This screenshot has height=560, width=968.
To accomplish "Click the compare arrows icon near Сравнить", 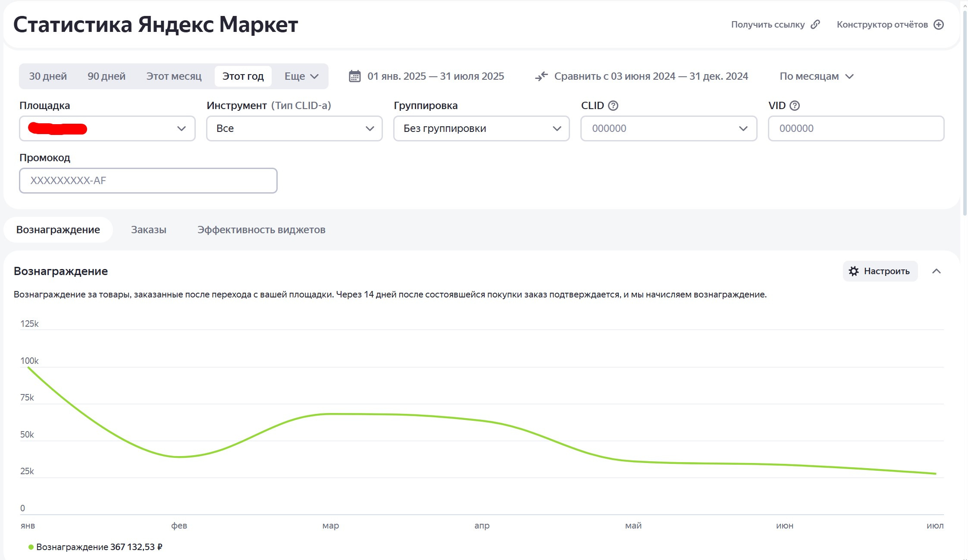I will tap(541, 76).
